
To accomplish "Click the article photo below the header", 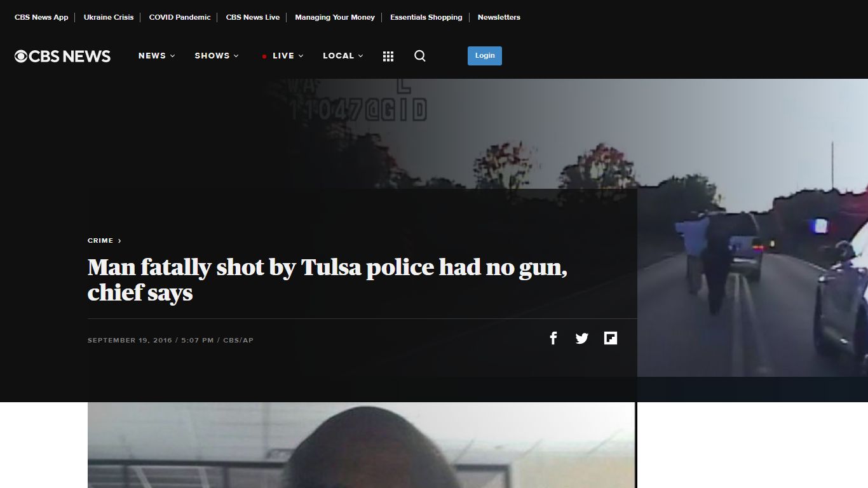I will click(x=362, y=445).
